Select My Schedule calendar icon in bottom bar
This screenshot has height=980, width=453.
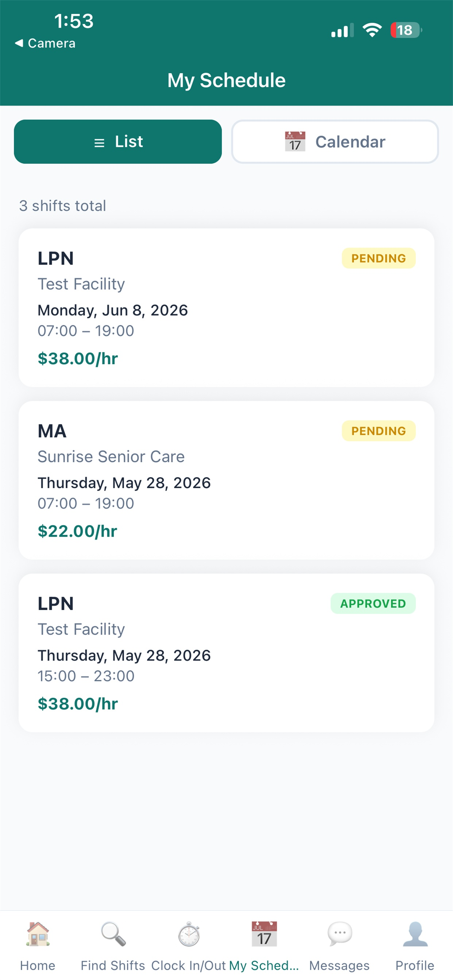point(264,934)
